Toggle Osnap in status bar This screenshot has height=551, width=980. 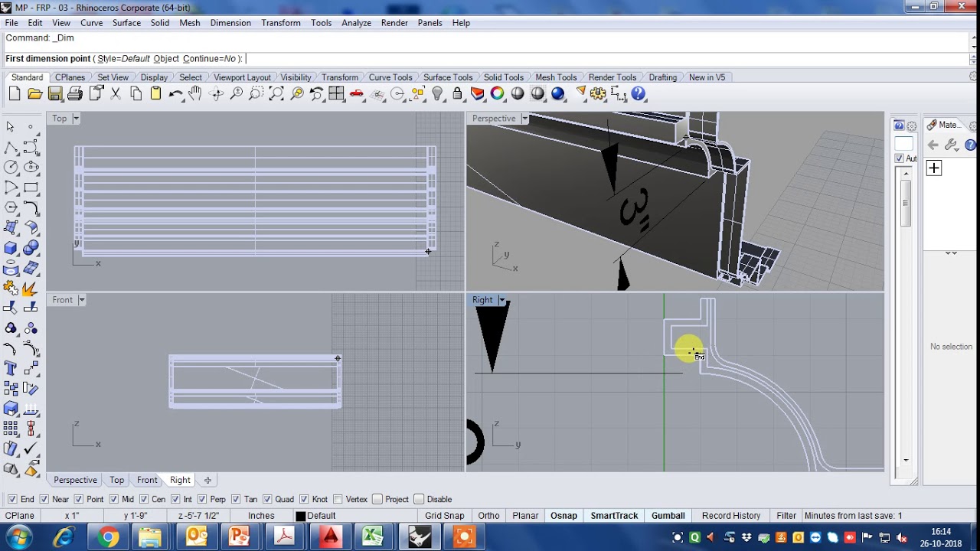(x=563, y=516)
